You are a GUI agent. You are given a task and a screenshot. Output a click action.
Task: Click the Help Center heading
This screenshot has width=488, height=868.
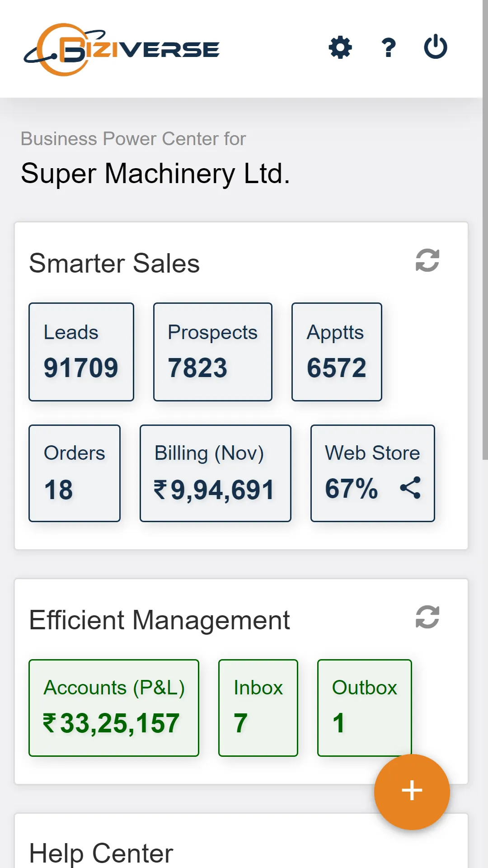(101, 854)
